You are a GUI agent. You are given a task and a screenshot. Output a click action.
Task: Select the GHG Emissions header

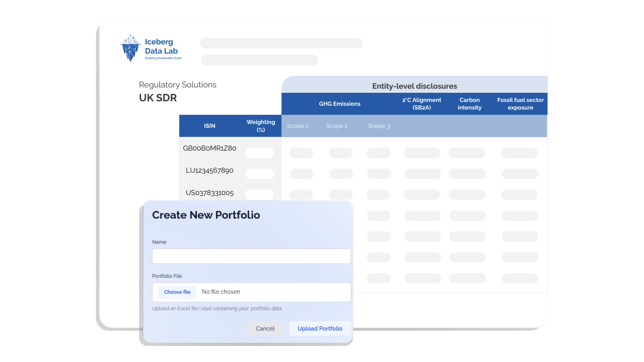click(339, 104)
